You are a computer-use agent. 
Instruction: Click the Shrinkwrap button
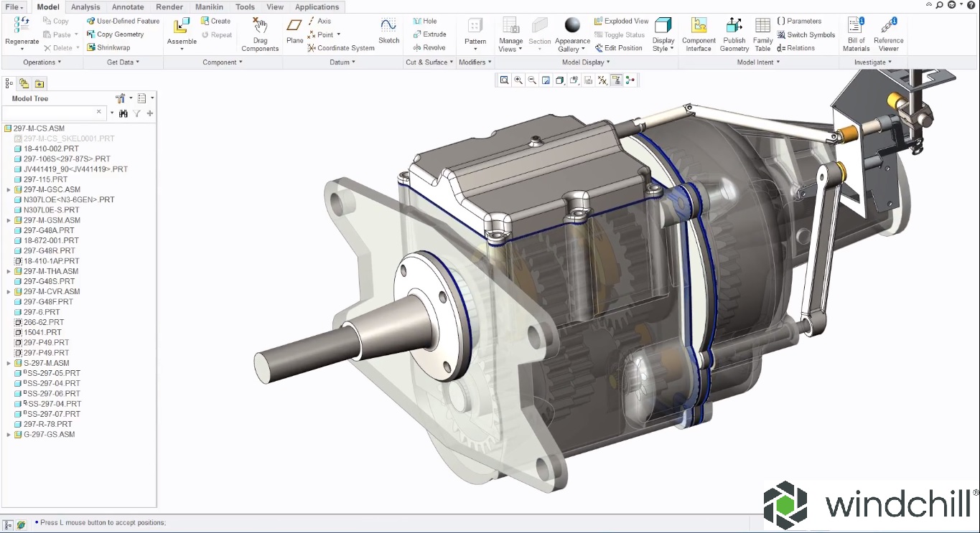coord(108,47)
